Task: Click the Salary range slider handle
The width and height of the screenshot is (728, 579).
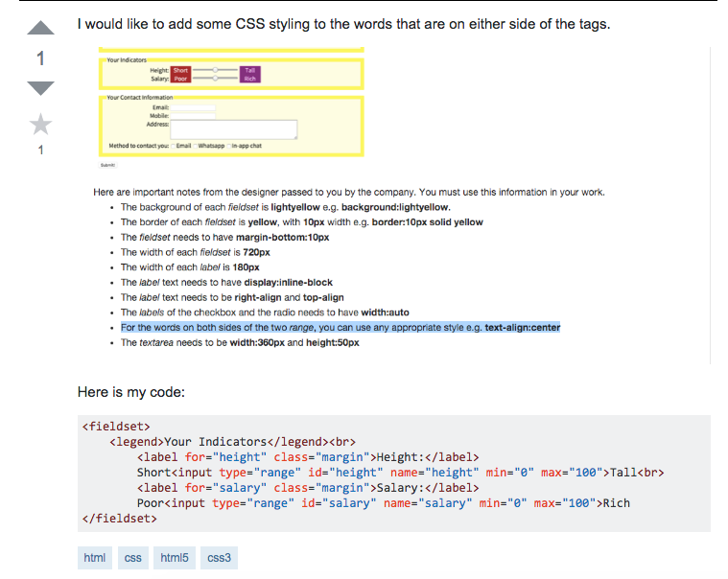Action: (x=217, y=79)
